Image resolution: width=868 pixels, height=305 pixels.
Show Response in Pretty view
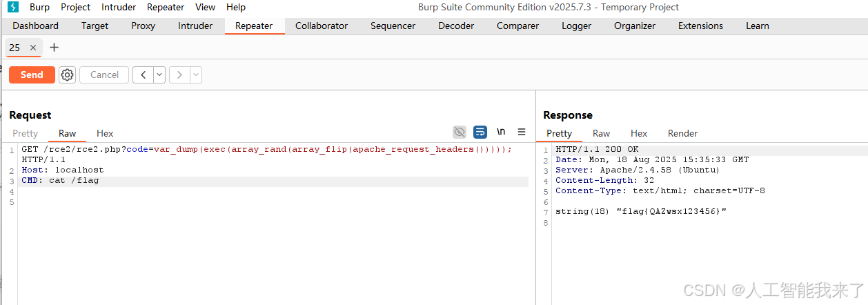point(559,133)
